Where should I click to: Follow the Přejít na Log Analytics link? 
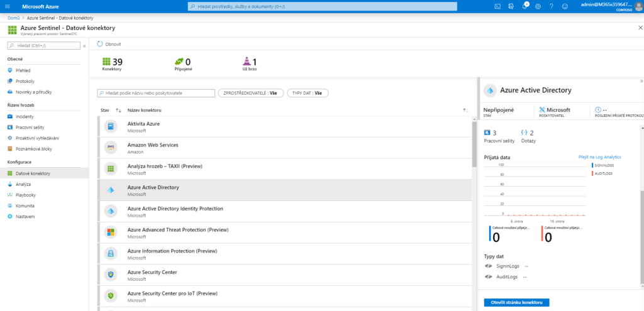[598, 156]
